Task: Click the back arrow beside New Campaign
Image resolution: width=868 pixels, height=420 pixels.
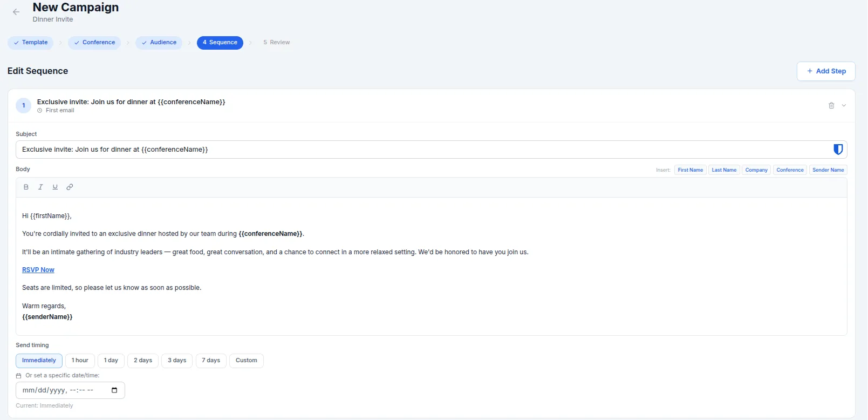Action: point(16,12)
